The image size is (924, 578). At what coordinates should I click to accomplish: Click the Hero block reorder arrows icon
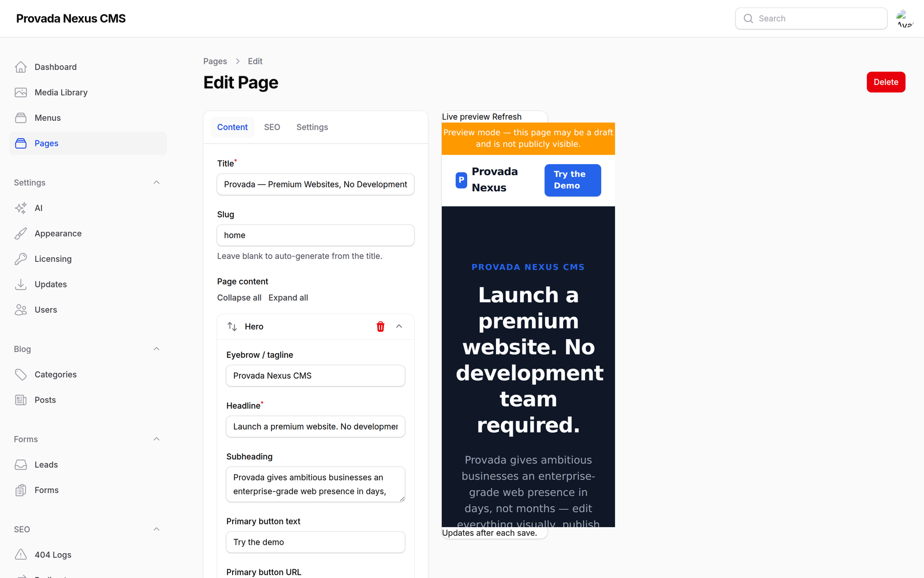pyautogui.click(x=232, y=327)
